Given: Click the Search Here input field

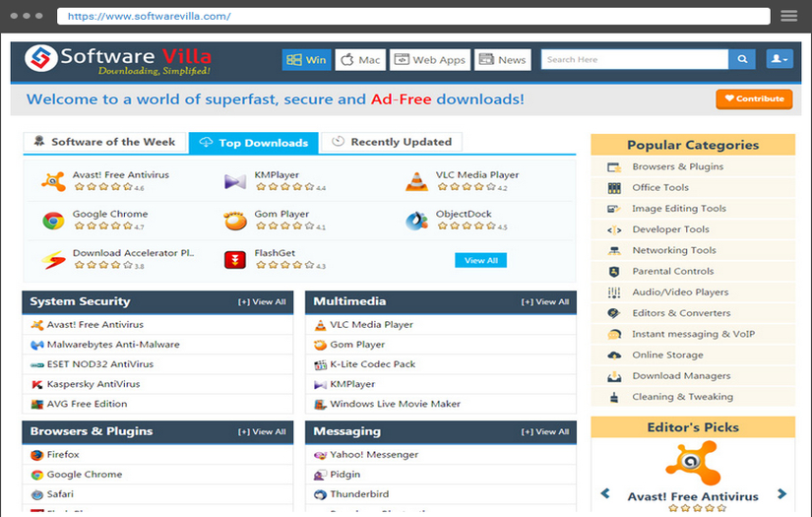Looking at the screenshot, I should click(x=635, y=59).
